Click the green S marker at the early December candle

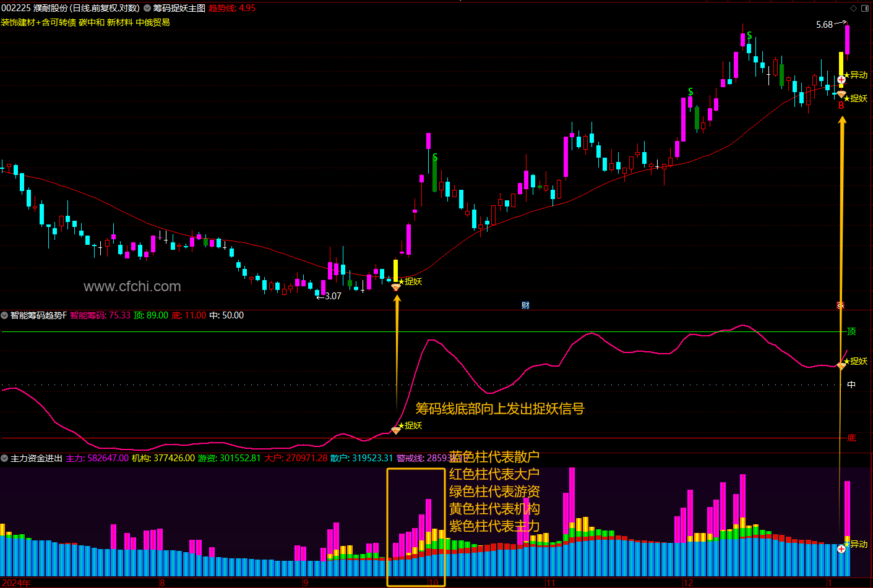[690, 92]
